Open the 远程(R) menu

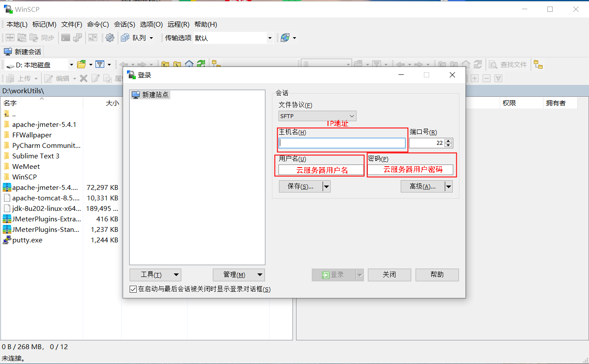179,24
